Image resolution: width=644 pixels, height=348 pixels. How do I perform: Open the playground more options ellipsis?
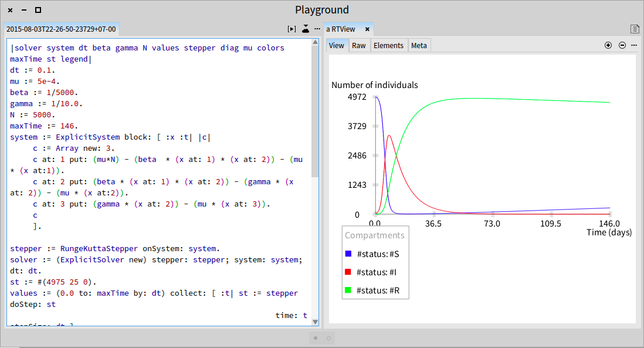(x=317, y=29)
